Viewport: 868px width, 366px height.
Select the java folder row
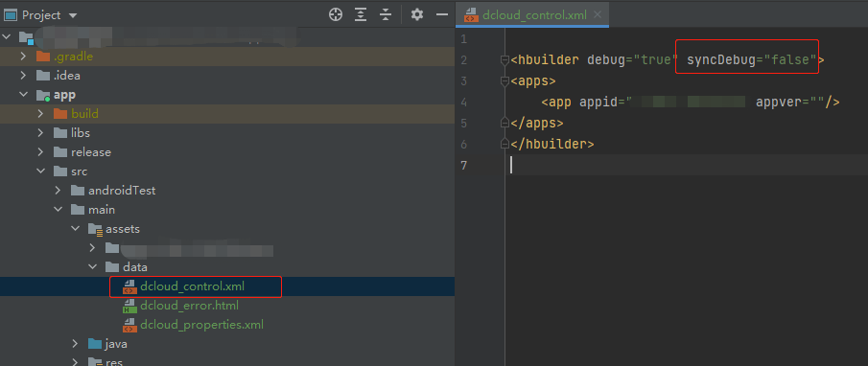(x=227, y=344)
